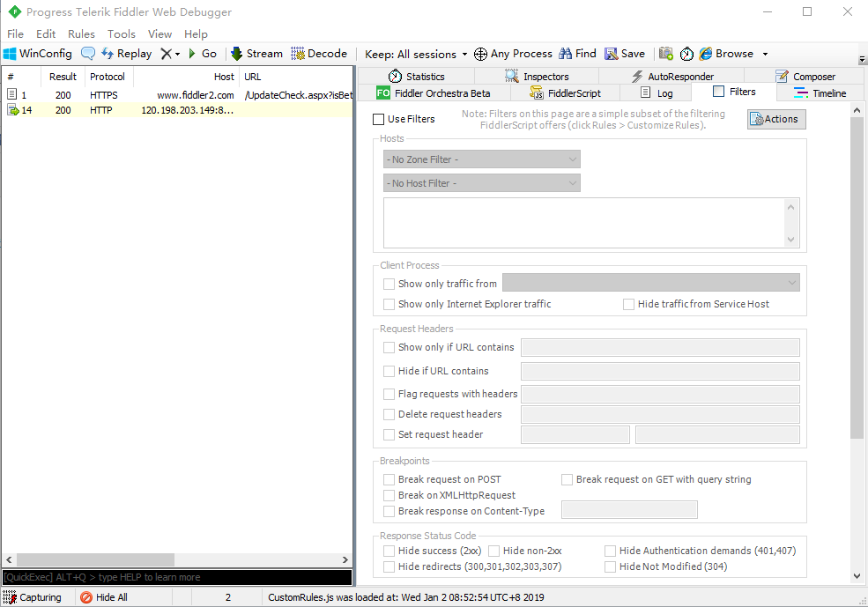This screenshot has width=868, height=607.
Task: Select session 14 row icon
Action: (x=12, y=110)
